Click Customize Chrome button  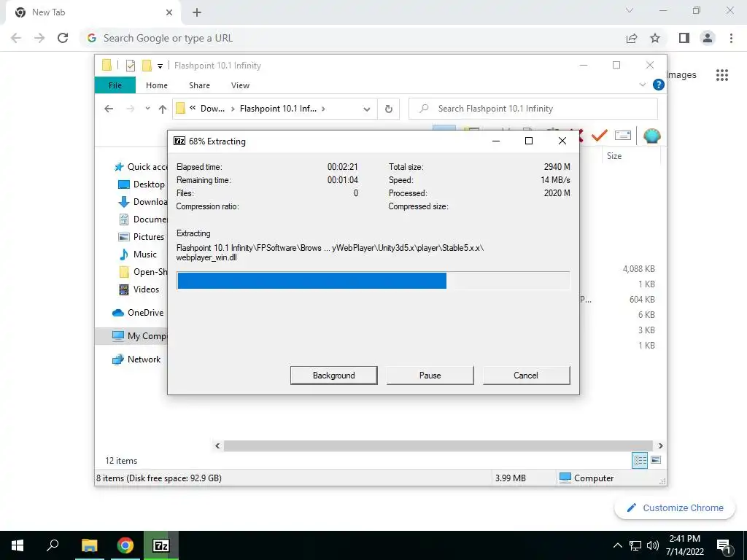(x=675, y=507)
